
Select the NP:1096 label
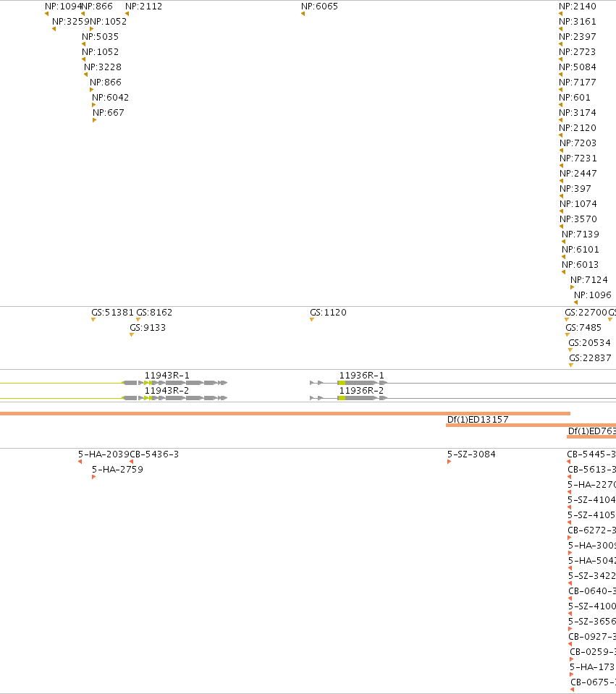(x=593, y=295)
